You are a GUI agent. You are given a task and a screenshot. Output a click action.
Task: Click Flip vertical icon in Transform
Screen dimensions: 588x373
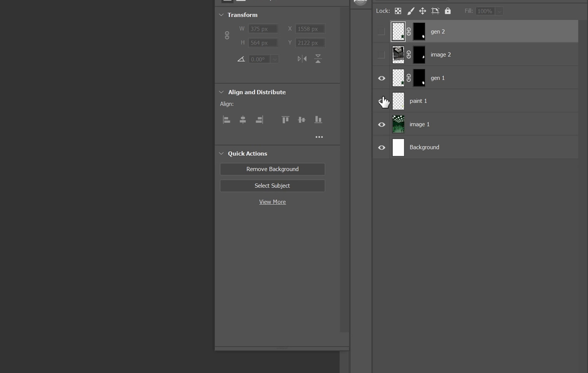point(318,59)
